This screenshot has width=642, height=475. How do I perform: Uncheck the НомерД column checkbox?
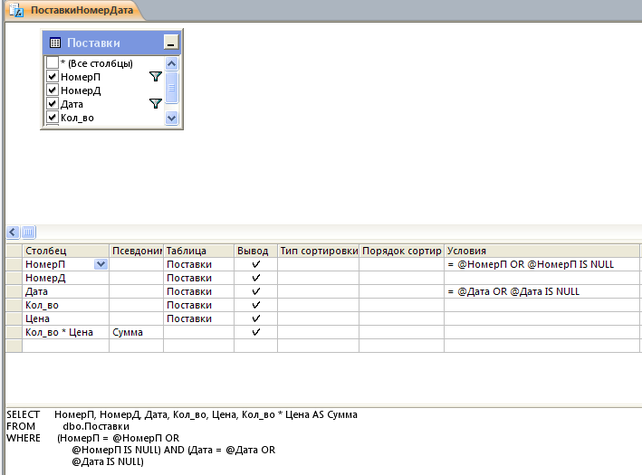point(52,90)
